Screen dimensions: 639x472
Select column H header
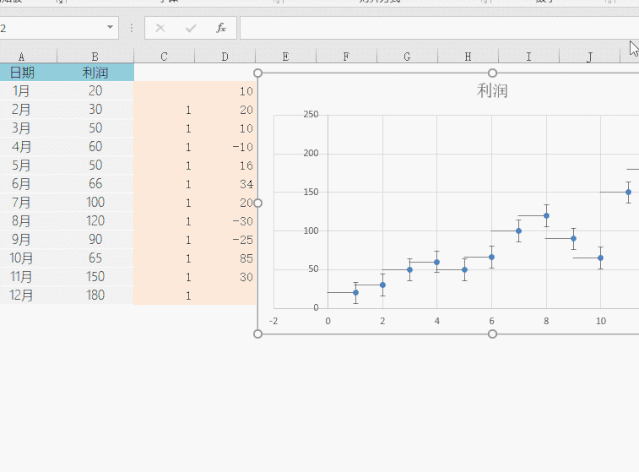[x=468, y=56]
